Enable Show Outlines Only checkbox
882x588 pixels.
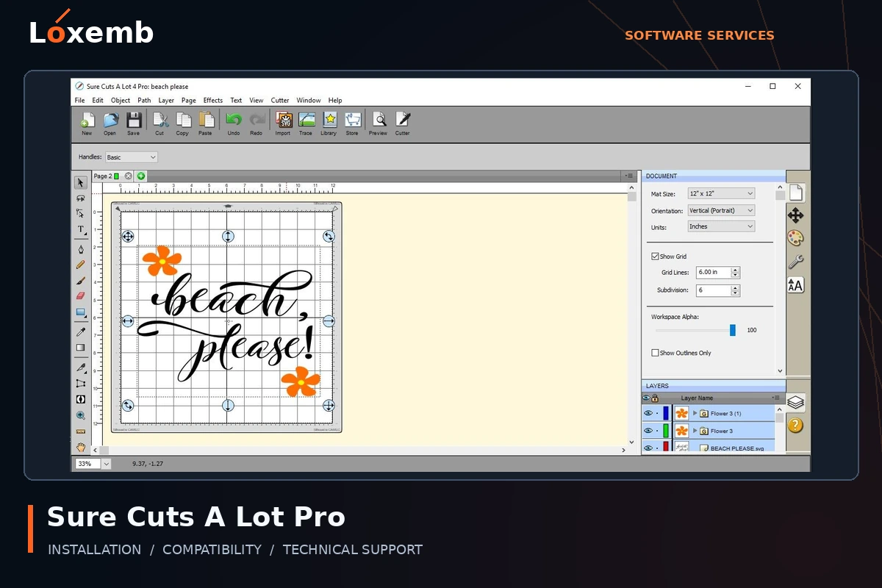point(655,353)
